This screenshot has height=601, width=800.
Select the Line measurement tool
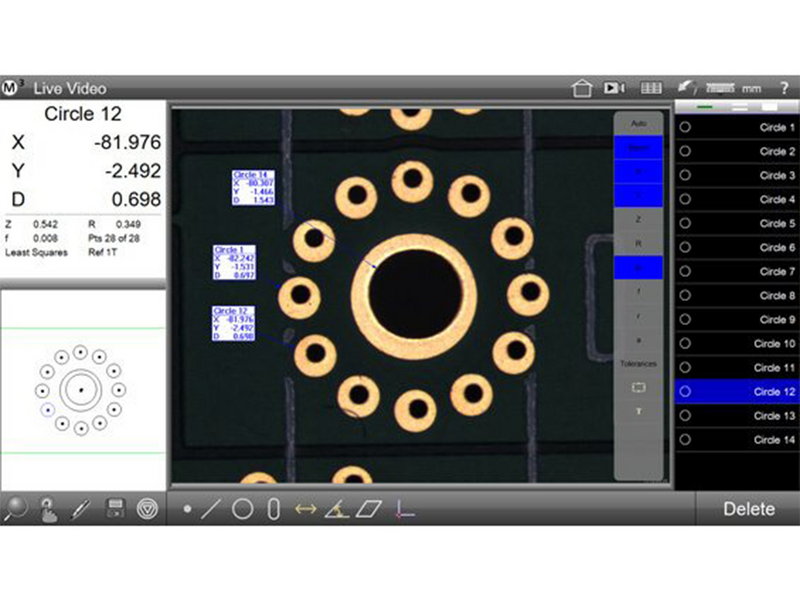click(x=211, y=509)
